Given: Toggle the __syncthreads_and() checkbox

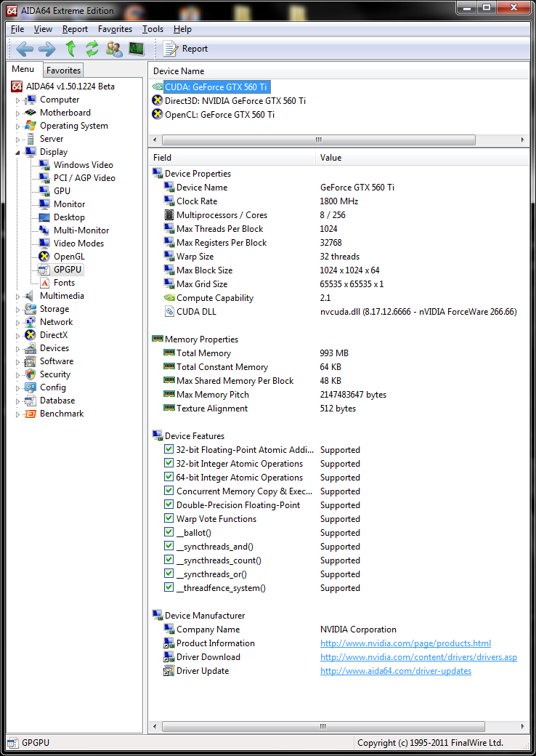Looking at the screenshot, I should pyautogui.click(x=168, y=546).
